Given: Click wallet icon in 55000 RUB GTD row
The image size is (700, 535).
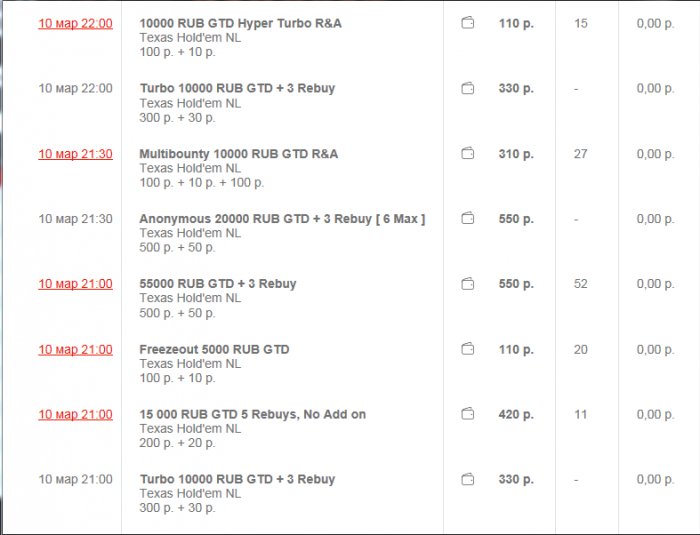Looking at the screenshot, I should tap(467, 284).
